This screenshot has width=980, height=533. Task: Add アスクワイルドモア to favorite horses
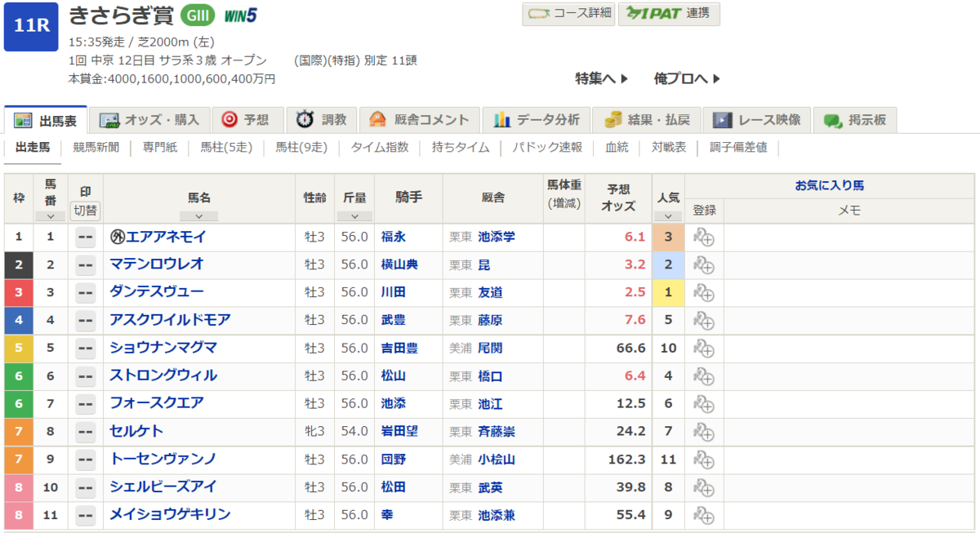(x=704, y=321)
